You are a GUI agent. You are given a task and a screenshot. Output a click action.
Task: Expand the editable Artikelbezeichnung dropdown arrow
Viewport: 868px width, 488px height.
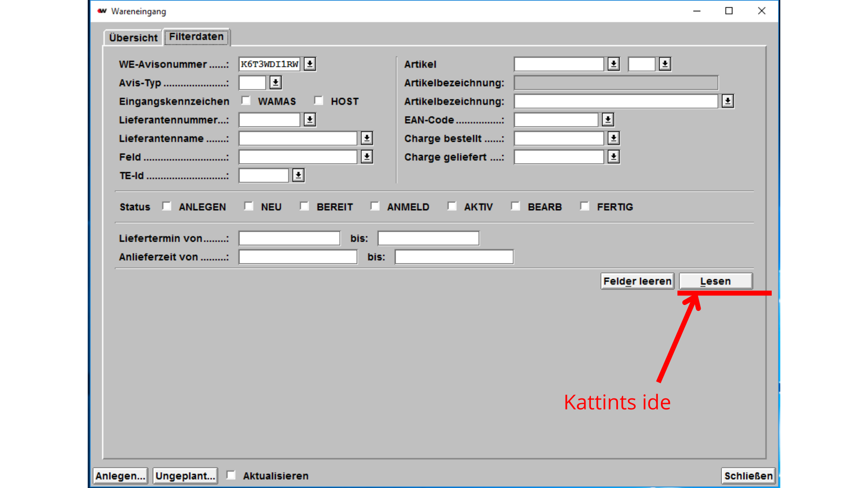727,101
